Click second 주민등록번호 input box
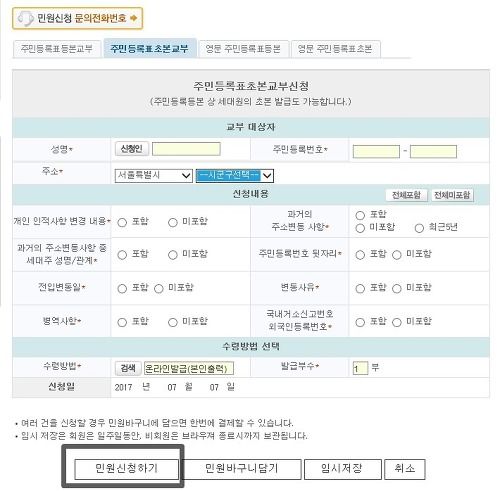The image size is (500, 491). click(433, 151)
